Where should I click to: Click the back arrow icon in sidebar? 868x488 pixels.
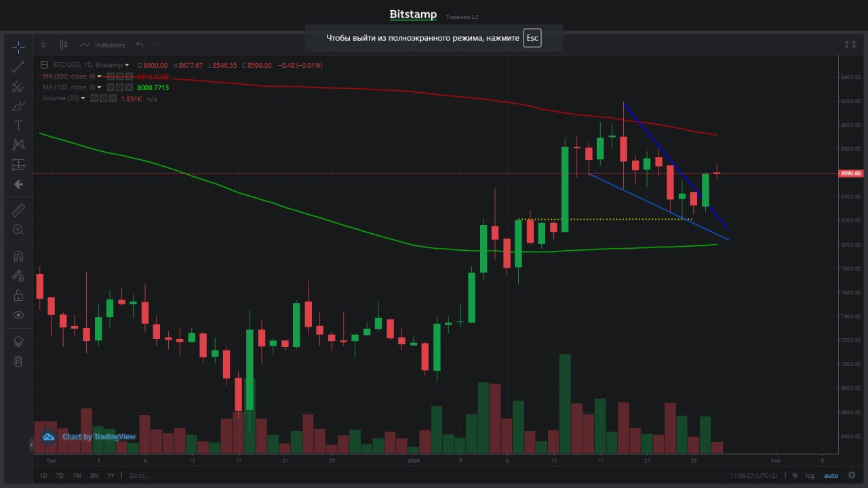coord(18,184)
